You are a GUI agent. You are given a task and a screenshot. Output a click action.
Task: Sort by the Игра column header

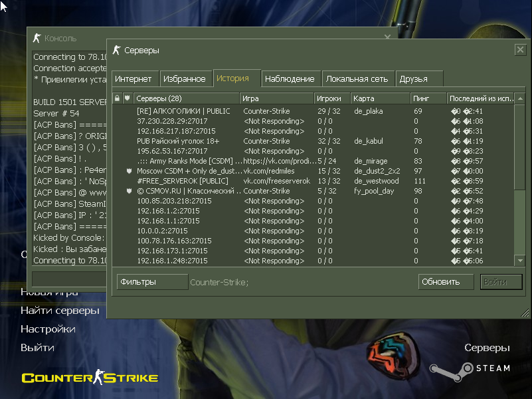(277, 98)
